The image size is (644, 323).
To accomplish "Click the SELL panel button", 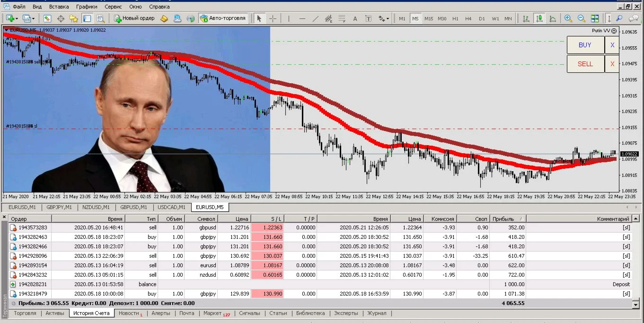I will 585,64.
